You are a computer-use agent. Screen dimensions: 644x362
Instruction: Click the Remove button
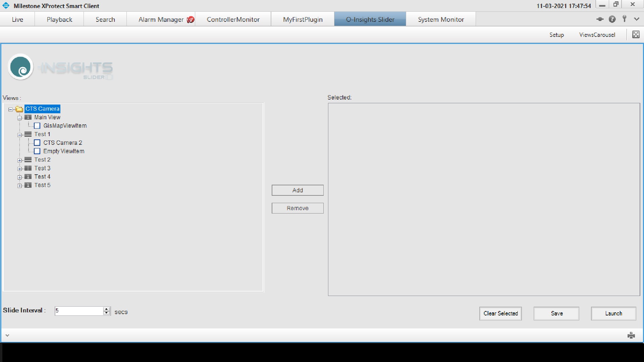[x=298, y=208]
